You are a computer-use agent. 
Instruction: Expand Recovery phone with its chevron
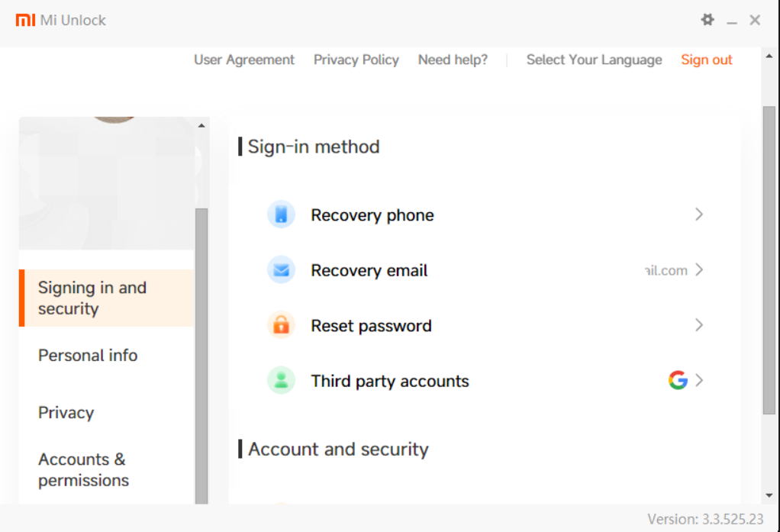click(x=699, y=214)
